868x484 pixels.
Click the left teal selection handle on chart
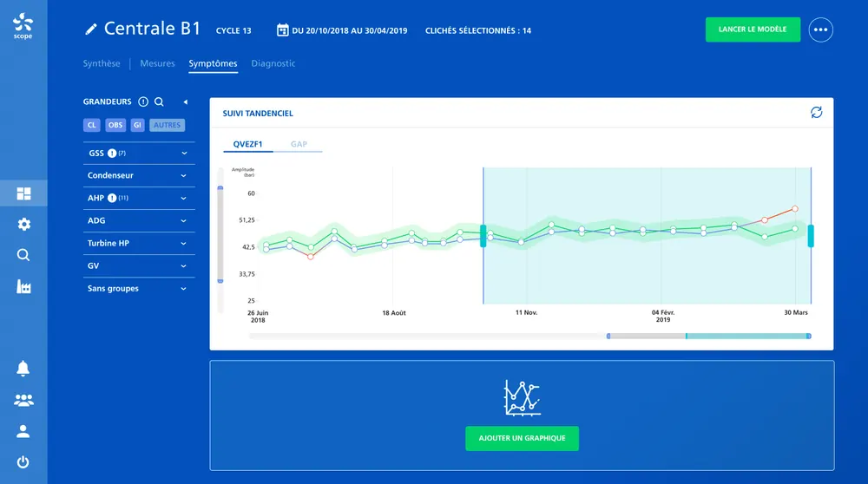483,236
